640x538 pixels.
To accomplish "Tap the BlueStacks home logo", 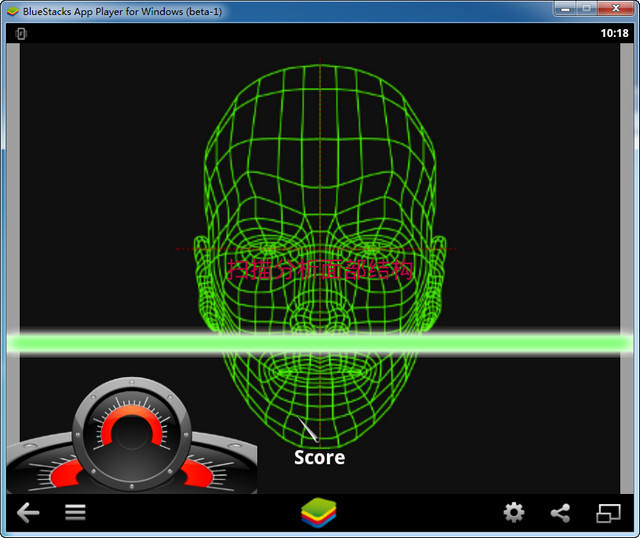I will click(320, 513).
